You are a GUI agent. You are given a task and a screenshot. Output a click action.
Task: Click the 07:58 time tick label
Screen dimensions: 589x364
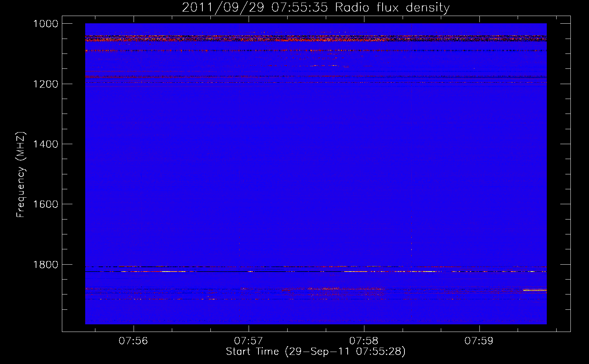364,341
